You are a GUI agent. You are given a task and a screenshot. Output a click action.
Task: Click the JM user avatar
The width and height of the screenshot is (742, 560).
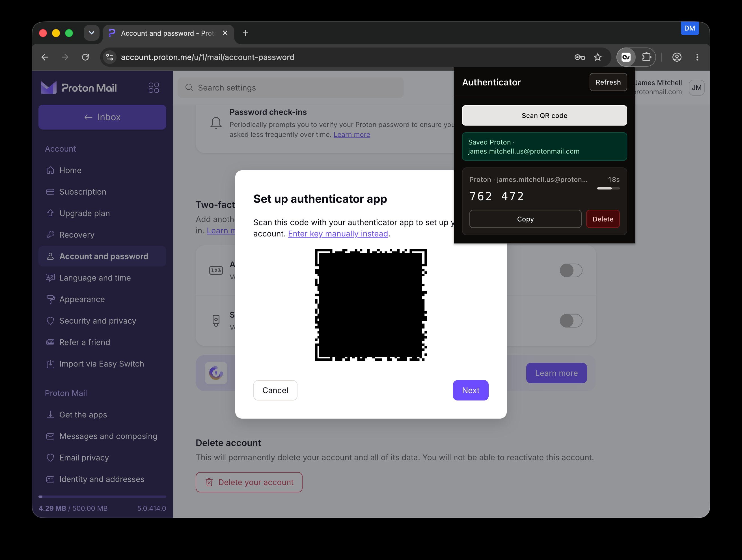tap(696, 88)
